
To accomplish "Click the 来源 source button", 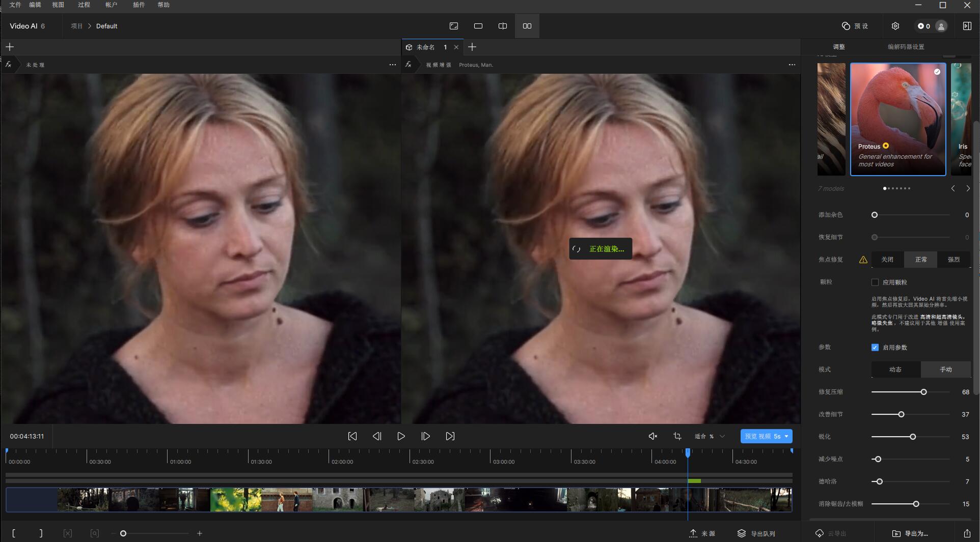I will coord(702,533).
